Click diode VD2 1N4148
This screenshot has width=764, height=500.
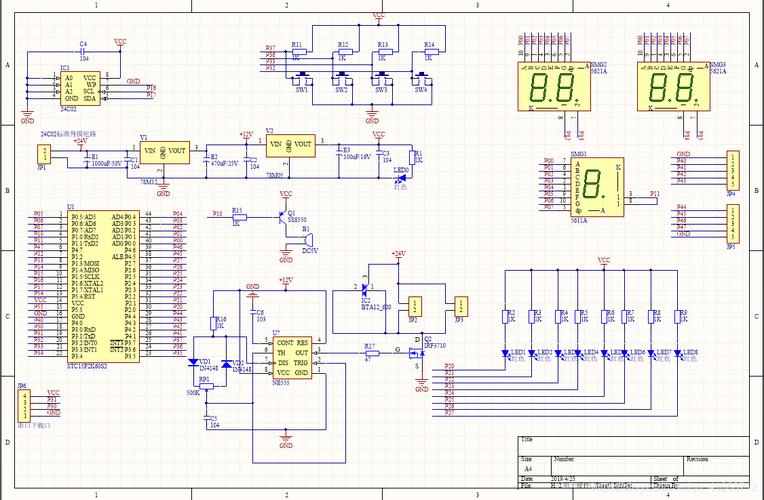click(227, 364)
